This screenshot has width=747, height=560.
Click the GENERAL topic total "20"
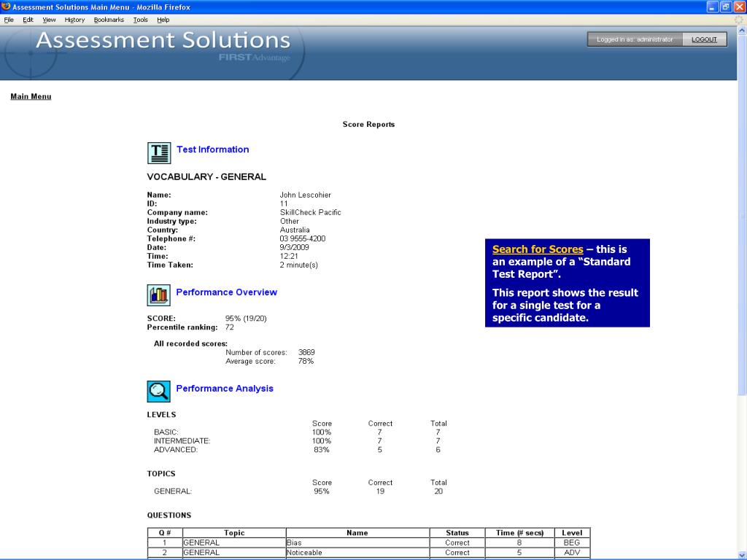[438, 491]
